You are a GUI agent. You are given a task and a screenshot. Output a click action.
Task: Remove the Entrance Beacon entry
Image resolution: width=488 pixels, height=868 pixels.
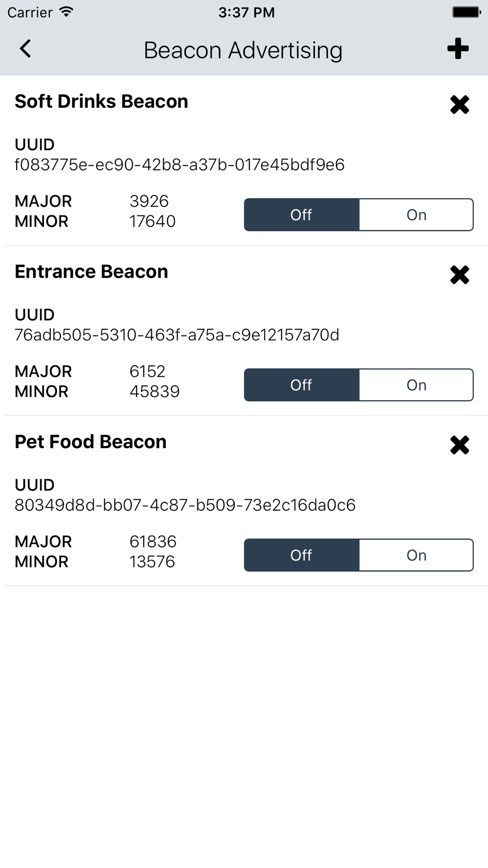459,275
